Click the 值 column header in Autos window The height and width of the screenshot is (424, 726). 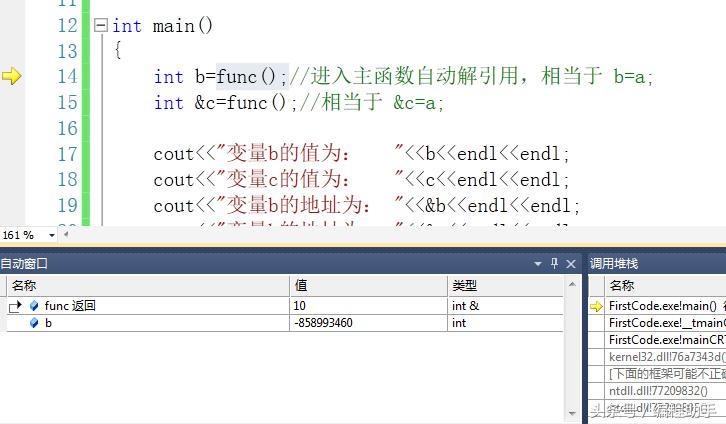coord(369,286)
